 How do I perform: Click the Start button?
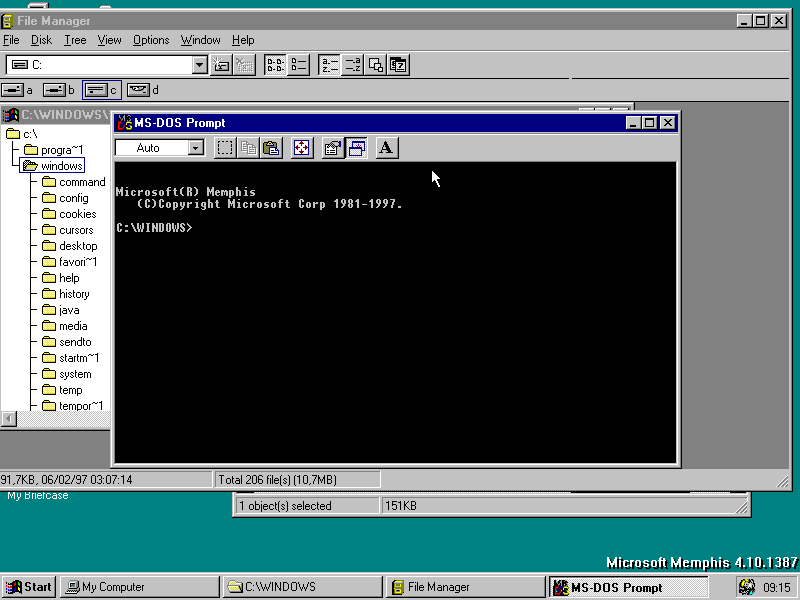(28, 587)
